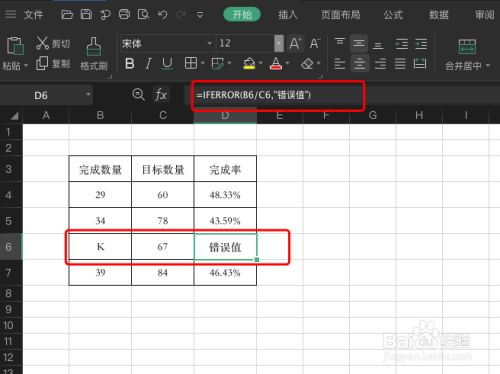Switch to the 开始 tab
The width and height of the screenshot is (500, 374).
[242, 15]
